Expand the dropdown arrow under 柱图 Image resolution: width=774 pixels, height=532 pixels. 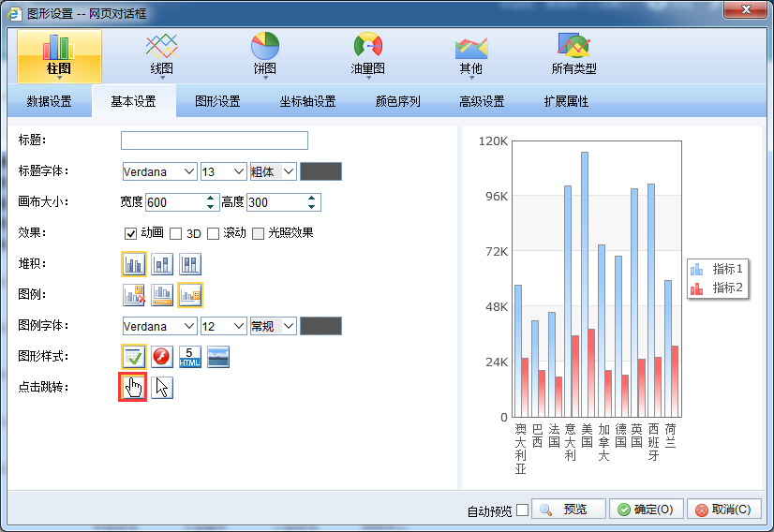point(59,78)
